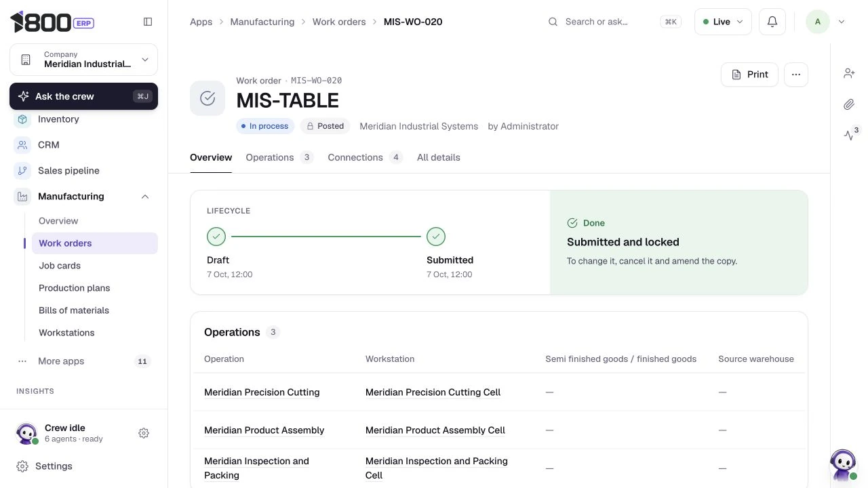The width and height of the screenshot is (868, 488).
Task: Click the add collaborator icon
Action: [849, 73]
